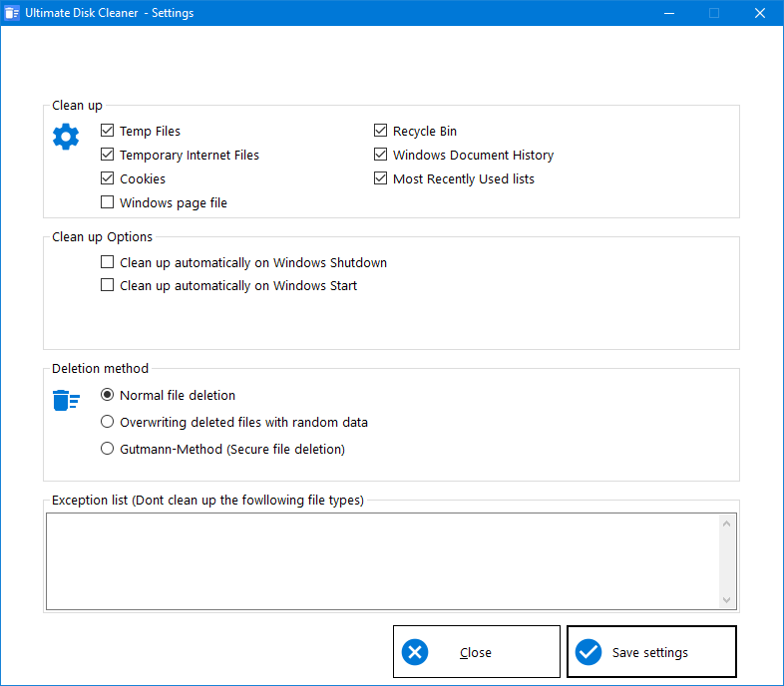Click the trash bin Deletion method icon
Image resolution: width=784 pixels, height=686 pixels.
(66, 401)
